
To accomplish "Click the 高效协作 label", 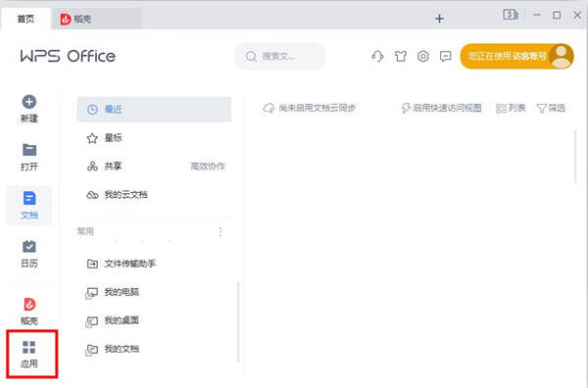I will 208,166.
